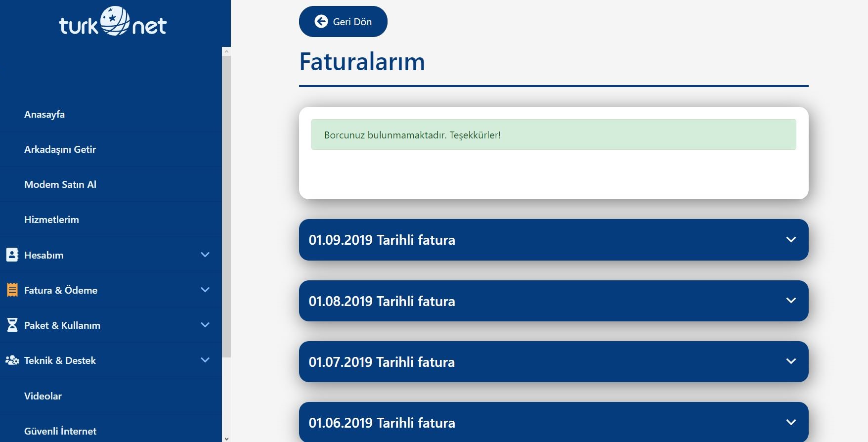Click the 01.08.2019 Tarihli fatura title

tap(382, 301)
